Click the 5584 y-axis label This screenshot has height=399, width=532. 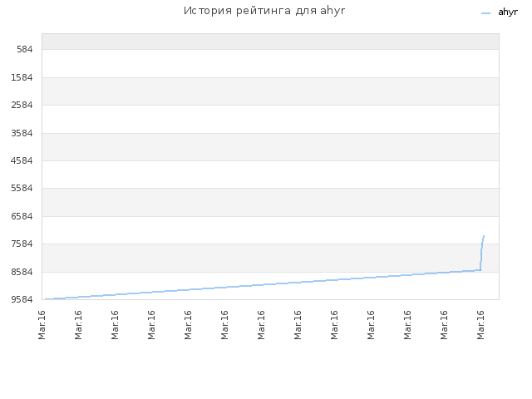[x=22, y=189]
